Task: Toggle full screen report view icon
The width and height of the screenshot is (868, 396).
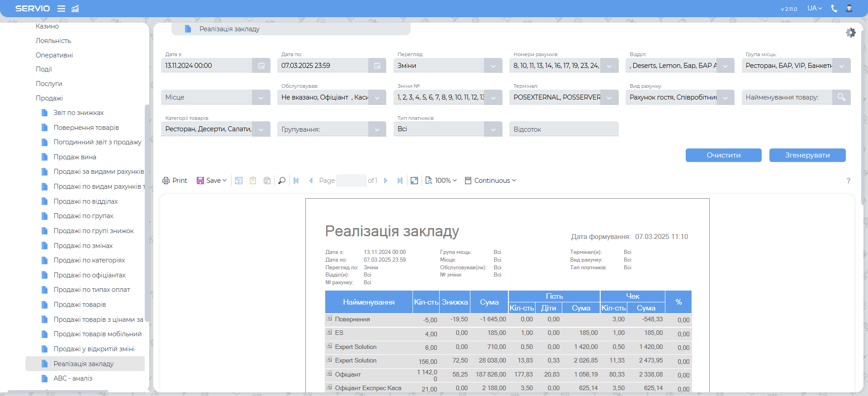Action: (x=414, y=181)
